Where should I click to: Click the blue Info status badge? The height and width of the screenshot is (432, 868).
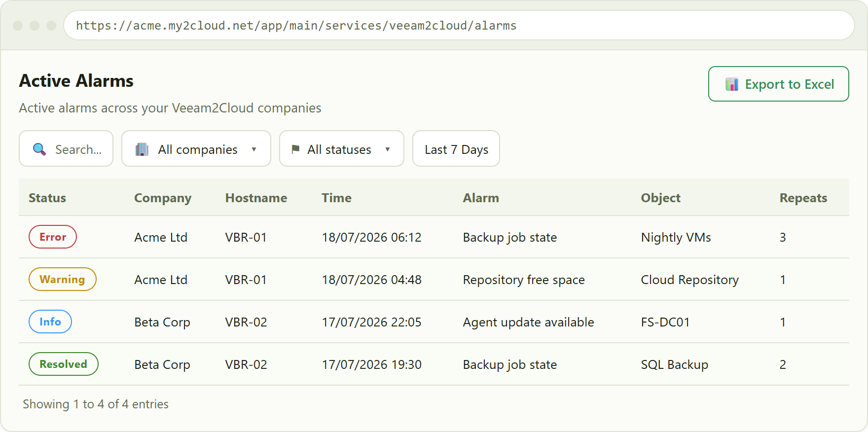pyautogui.click(x=50, y=322)
